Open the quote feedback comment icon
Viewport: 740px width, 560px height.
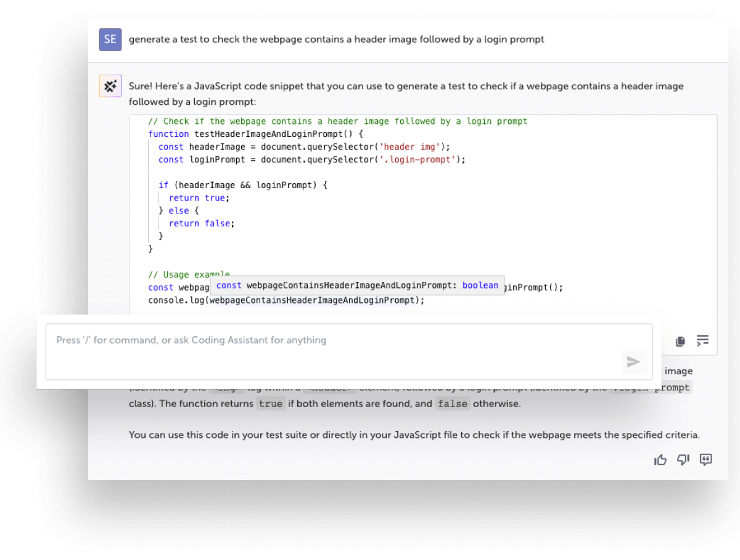tap(705, 459)
